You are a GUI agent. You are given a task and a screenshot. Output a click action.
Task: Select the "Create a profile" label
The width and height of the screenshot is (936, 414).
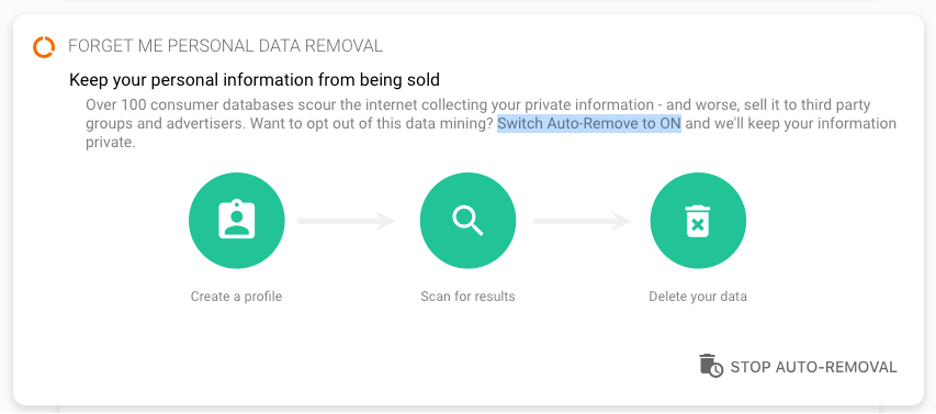coord(236,297)
